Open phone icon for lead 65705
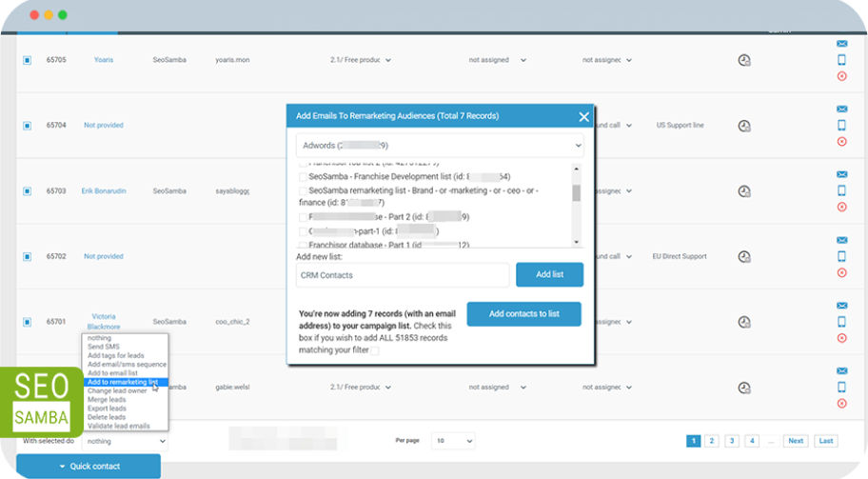 841,60
